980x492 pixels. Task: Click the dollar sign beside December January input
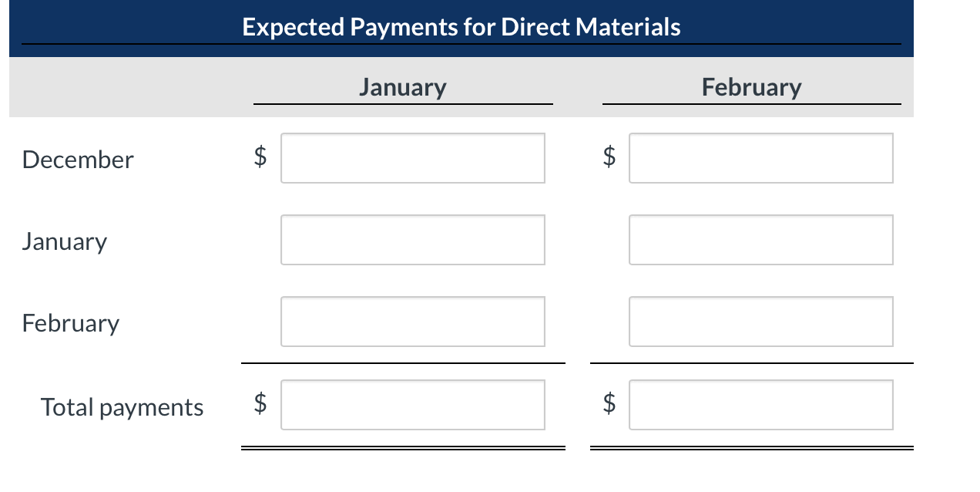(x=261, y=157)
